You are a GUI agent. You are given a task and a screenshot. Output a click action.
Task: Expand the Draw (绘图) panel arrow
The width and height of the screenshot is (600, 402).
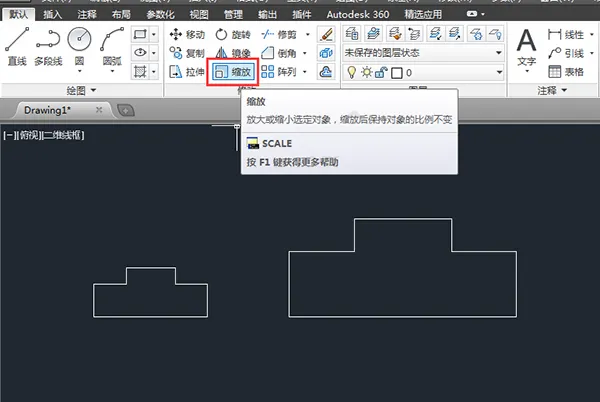pyautogui.click(x=93, y=90)
